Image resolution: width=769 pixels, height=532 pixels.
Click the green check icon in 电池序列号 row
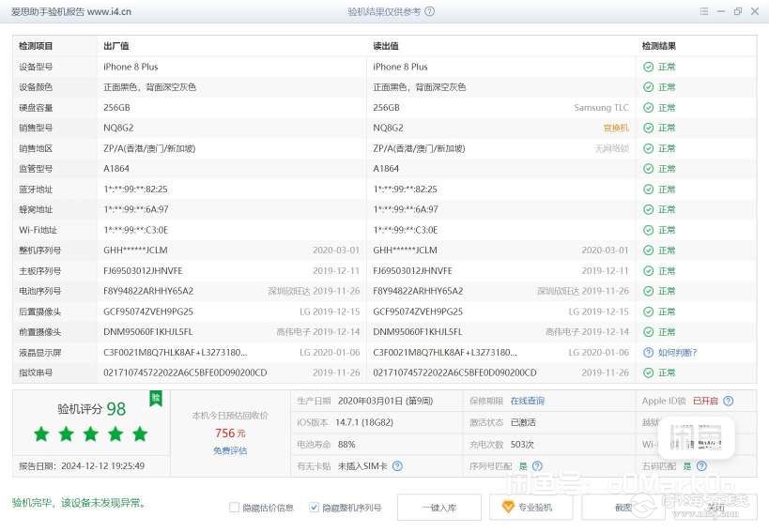(x=649, y=291)
